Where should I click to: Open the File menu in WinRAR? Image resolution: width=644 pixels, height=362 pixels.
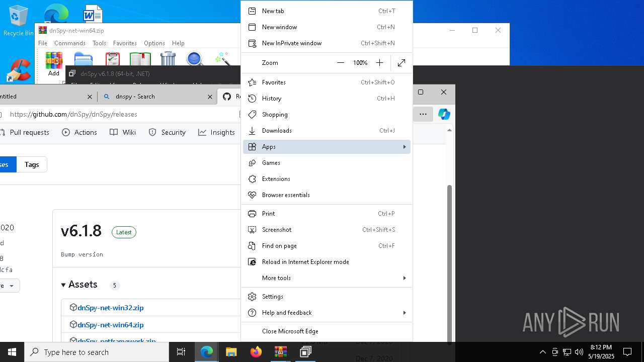(43, 43)
